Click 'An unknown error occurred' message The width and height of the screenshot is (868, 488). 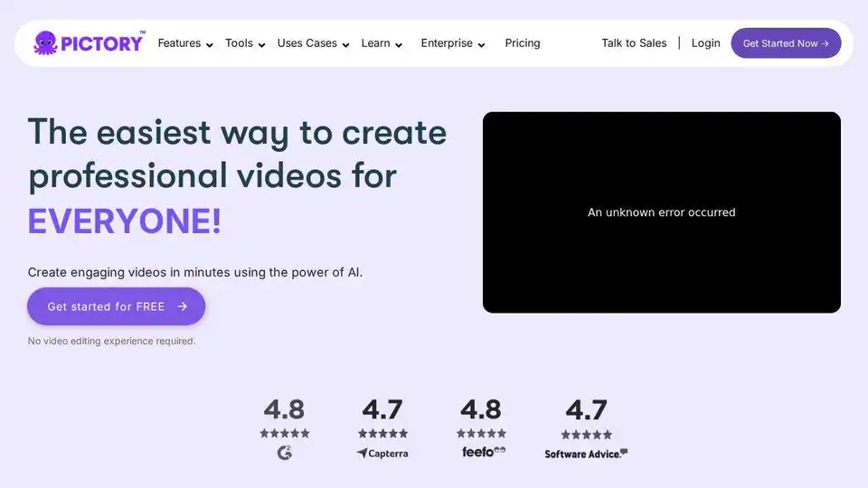(662, 212)
